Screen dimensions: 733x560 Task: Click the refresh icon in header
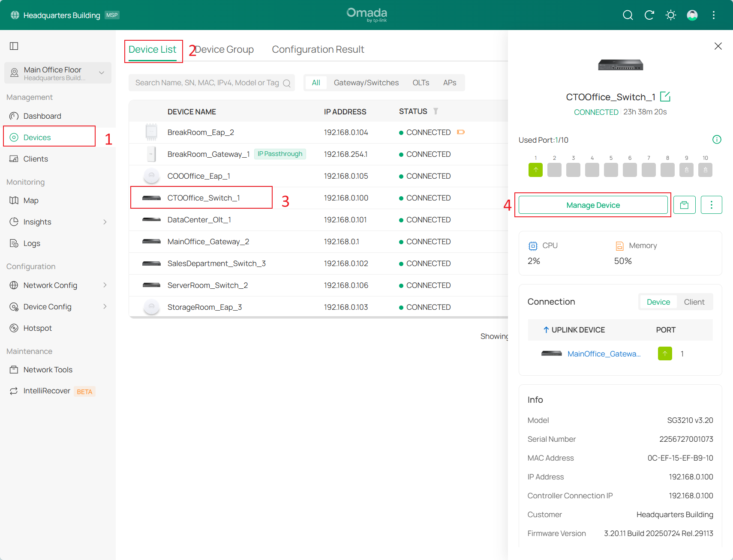click(649, 15)
